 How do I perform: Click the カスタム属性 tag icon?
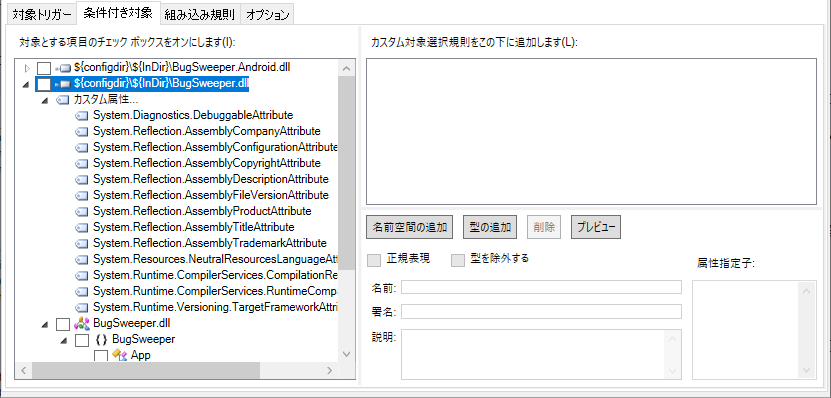(63, 99)
